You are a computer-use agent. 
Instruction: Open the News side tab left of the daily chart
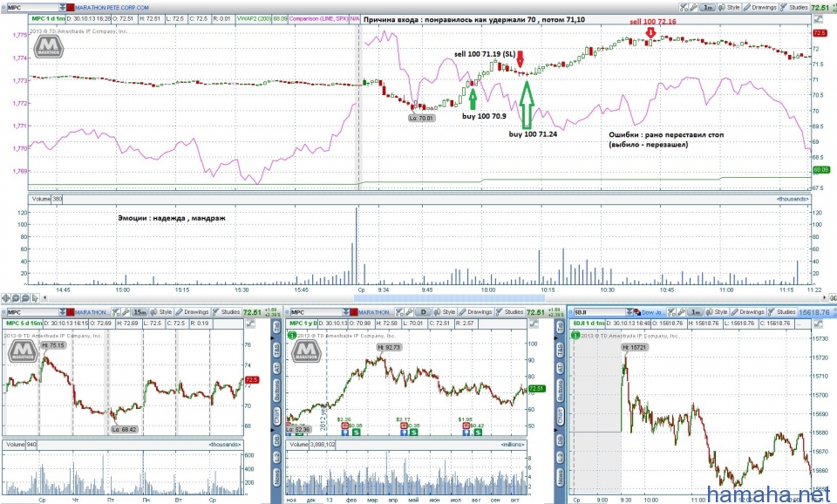(277, 477)
